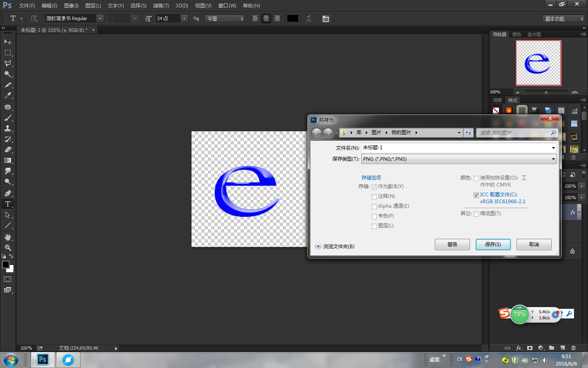
Task: Toggle Quick Mask mode icon
Action: [x=8, y=279]
